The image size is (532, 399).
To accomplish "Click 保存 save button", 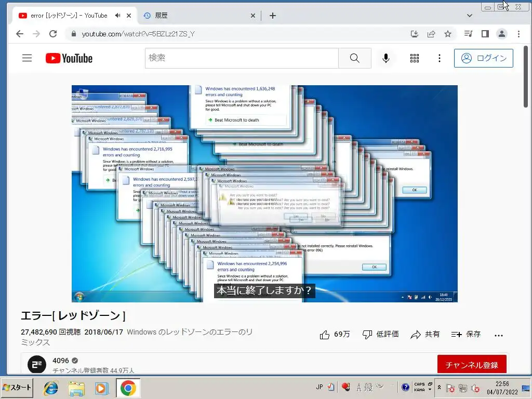I will [x=466, y=335].
